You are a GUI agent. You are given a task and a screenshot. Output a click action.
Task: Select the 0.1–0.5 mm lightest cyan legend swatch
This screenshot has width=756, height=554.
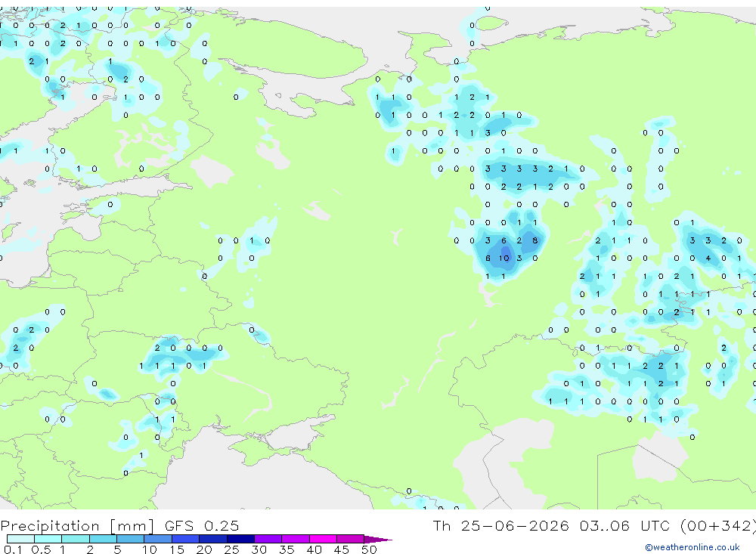tap(20, 539)
